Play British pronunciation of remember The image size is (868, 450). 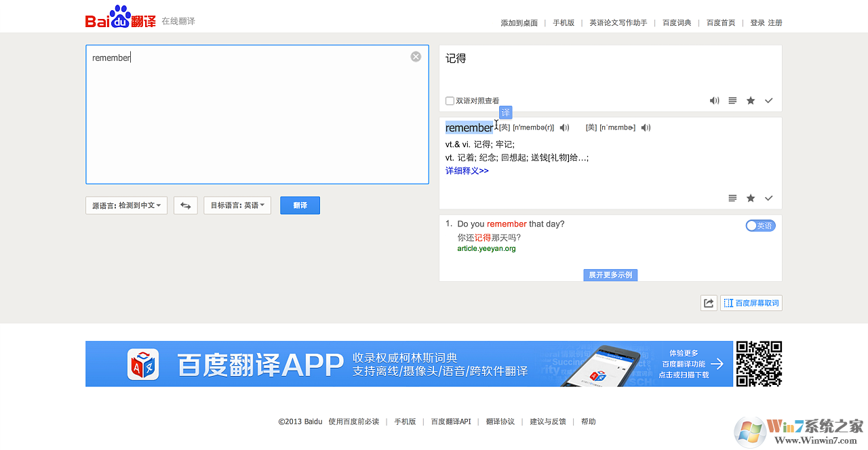pyautogui.click(x=564, y=127)
